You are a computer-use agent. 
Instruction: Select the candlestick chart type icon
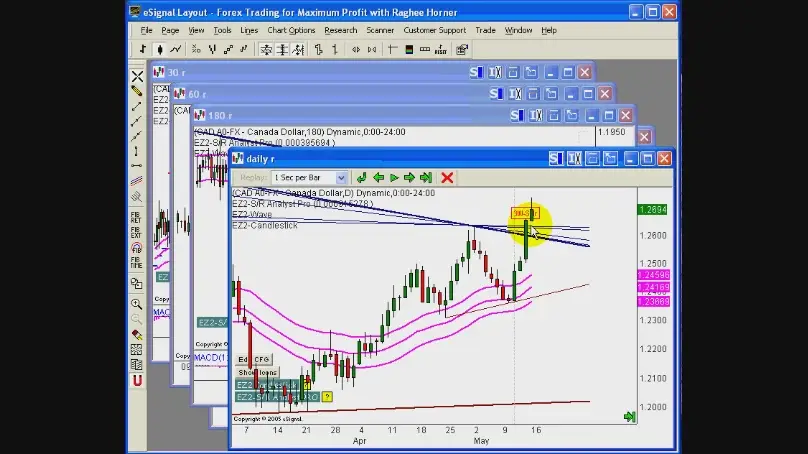(x=160, y=49)
